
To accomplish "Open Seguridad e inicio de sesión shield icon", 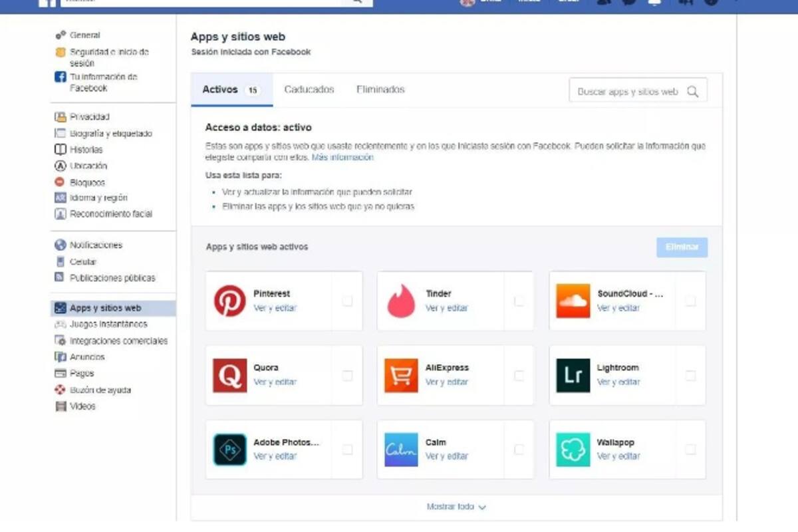I will click(61, 52).
